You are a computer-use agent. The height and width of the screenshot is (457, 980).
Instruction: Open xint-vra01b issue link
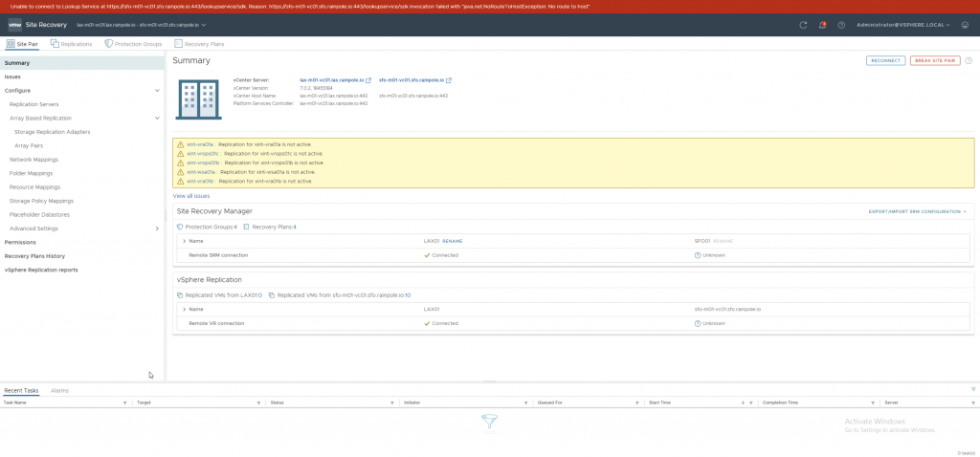point(200,181)
